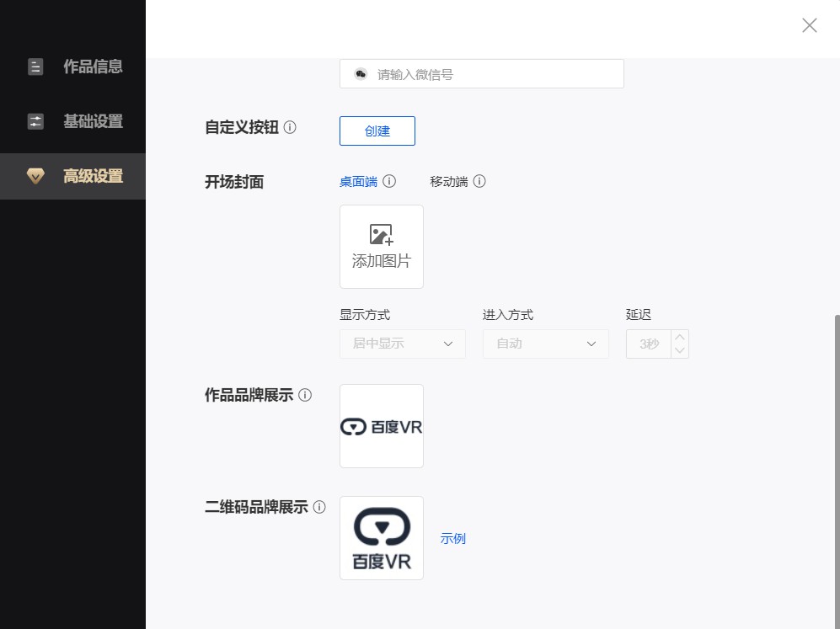The height and width of the screenshot is (629, 840).
Task: Show info tooltip next to 移动端
Action: [479, 181]
